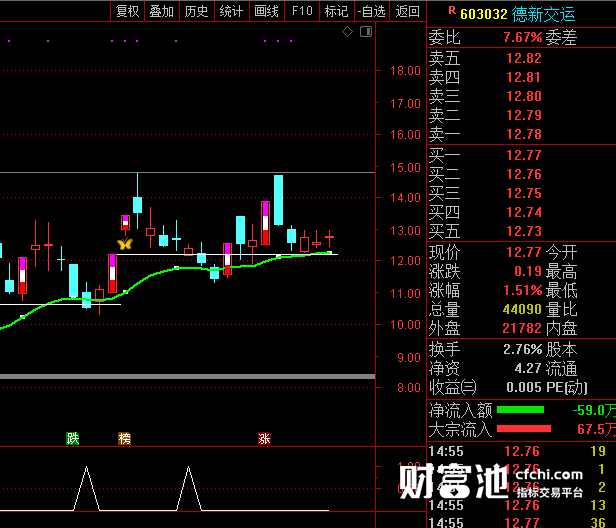616x528 pixels.
Task: Click 买四 price 12.74
Action: tap(524, 212)
